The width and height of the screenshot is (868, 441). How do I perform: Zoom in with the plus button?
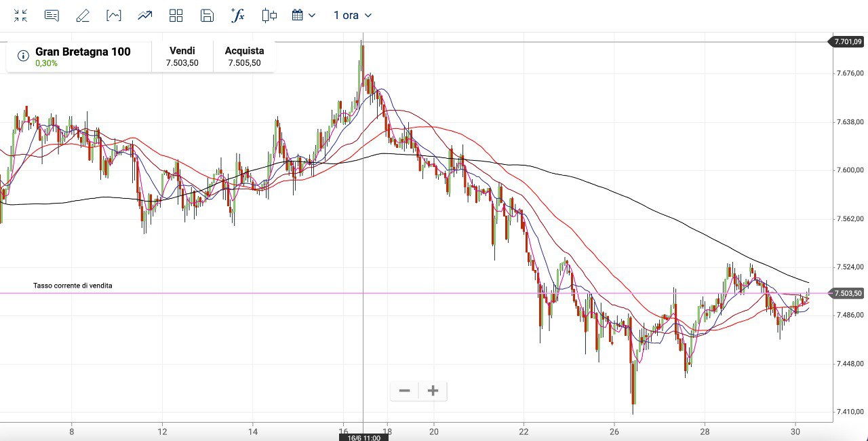pyautogui.click(x=433, y=391)
